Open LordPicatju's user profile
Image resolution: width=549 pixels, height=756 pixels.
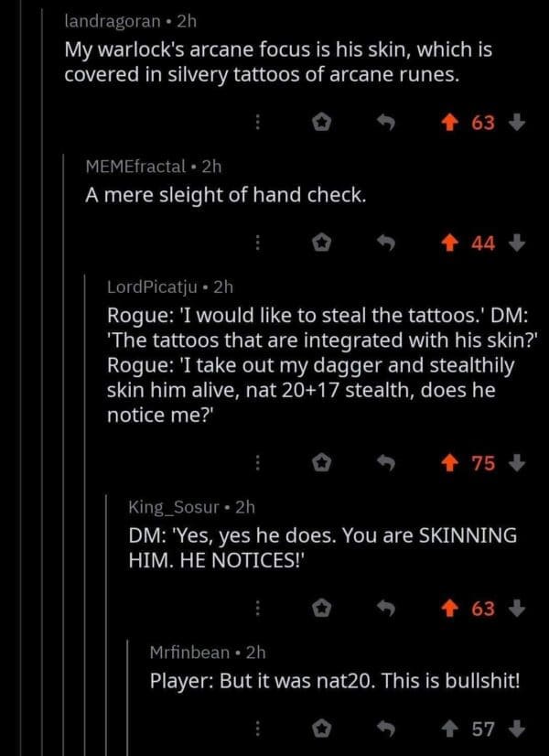[x=152, y=287]
